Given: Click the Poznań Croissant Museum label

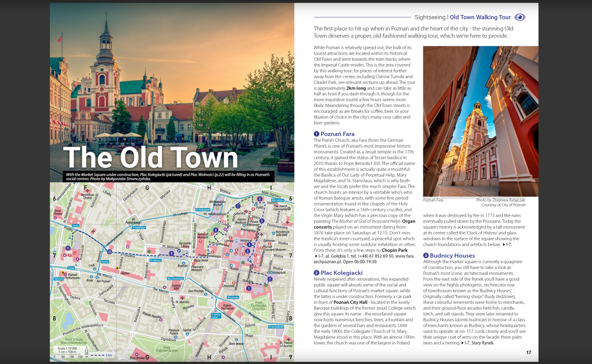Looking at the screenshot, I should [x=274, y=248].
